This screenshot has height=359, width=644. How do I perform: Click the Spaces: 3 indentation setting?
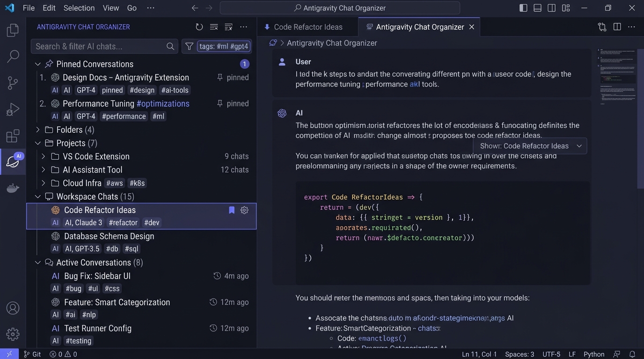(x=520, y=354)
